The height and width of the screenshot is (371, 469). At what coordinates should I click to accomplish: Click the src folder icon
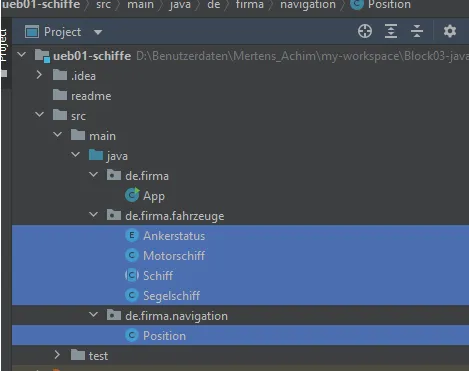[x=60, y=115]
